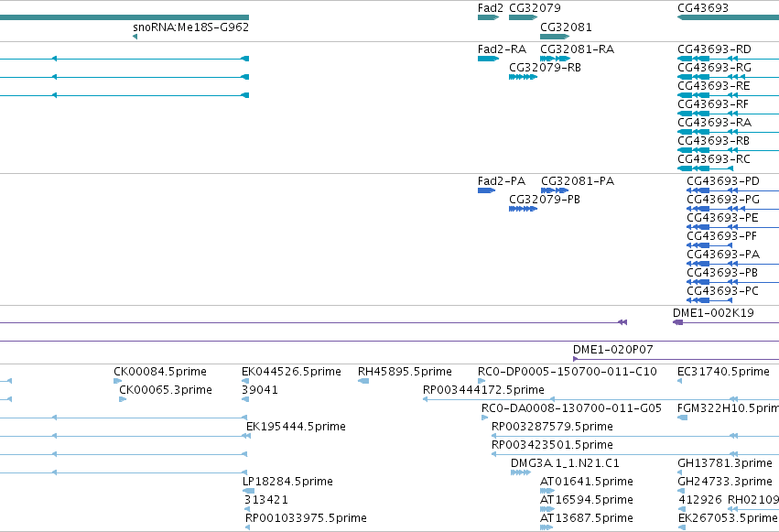The image size is (779, 532).
Task: Click the Fad2-RA transcript glyph
Action: tap(488, 59)
